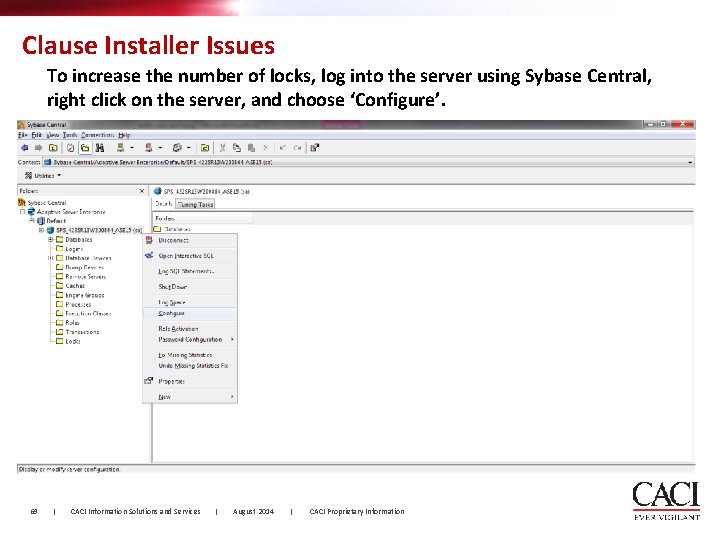Click the Delete X toolbar icon
The image size is (720, 540).
point(265,148)
